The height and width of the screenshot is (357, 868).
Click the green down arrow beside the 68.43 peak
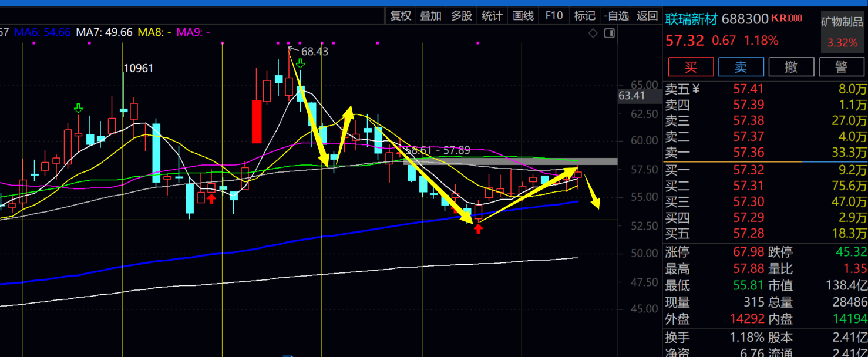coord(300,63)
